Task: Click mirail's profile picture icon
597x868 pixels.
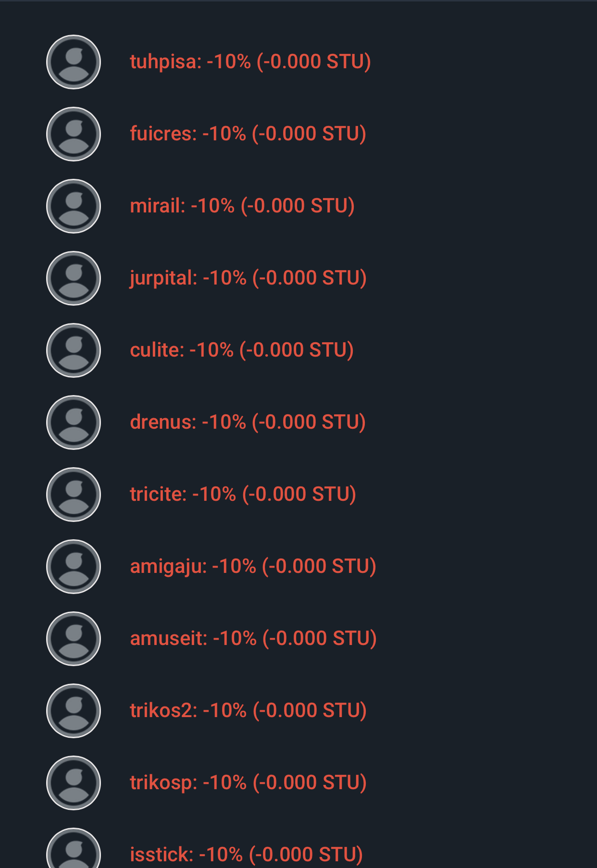Action: pyautogui.click(x=74, y=206)
